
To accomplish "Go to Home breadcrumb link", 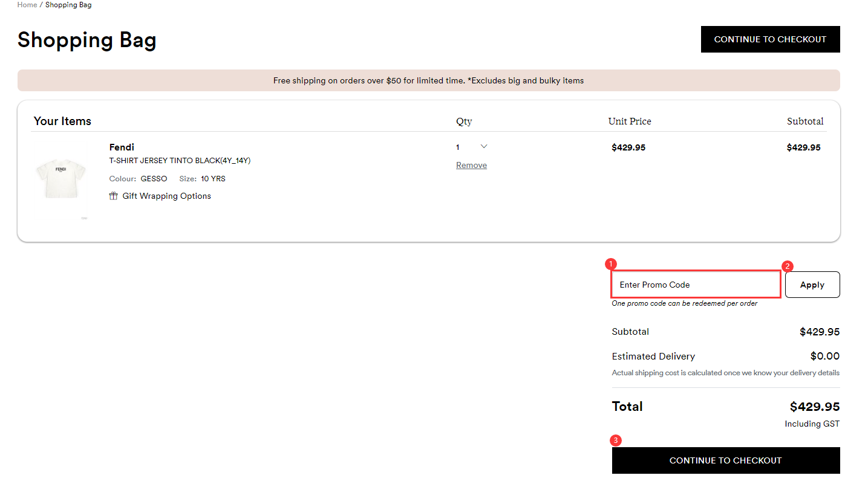I will click(x=27, y=5).
